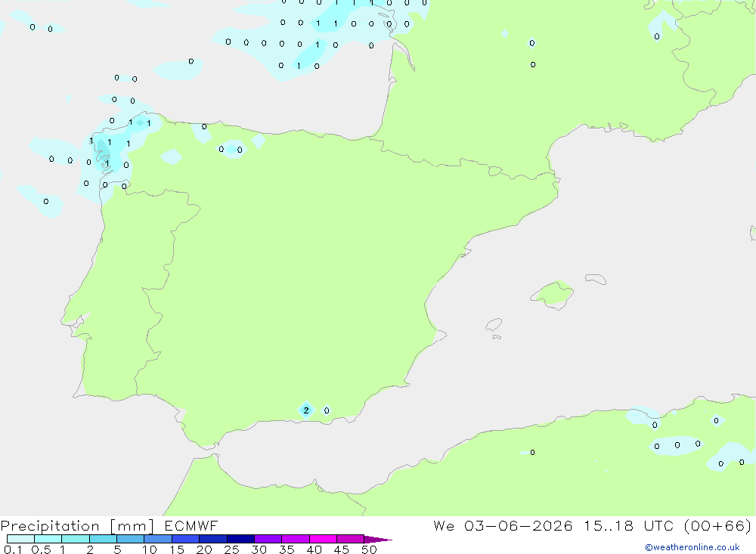Select the 30–35 mm legend color swatch
Image resolution: width=756 pixels, height=554 pixels.
(268, 539)
